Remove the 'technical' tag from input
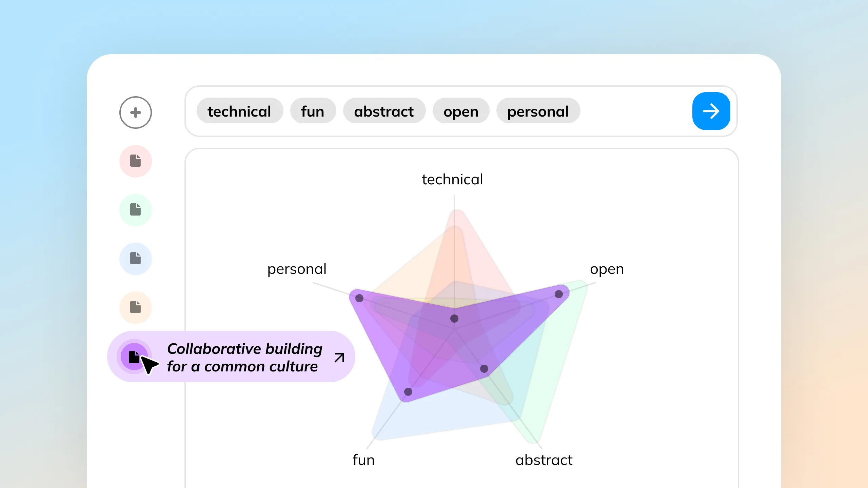 [238, 111]
